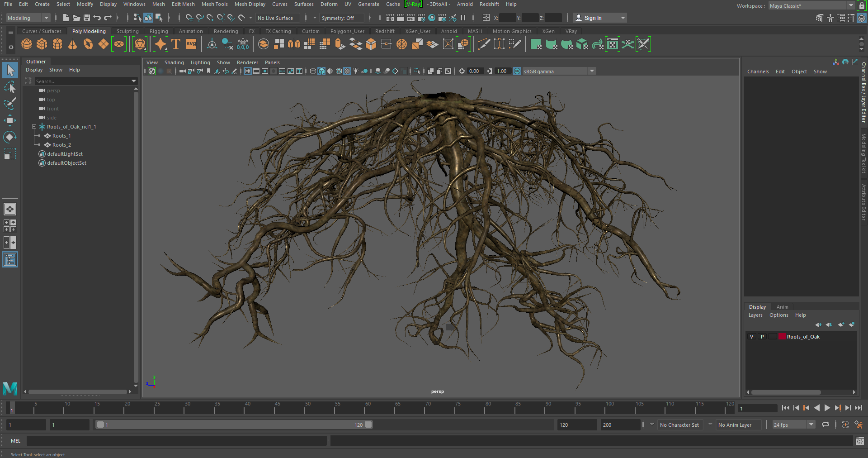868x458 pixels.
Task: Open the Outliner search filter dropdown
Action: coord(134,81)
